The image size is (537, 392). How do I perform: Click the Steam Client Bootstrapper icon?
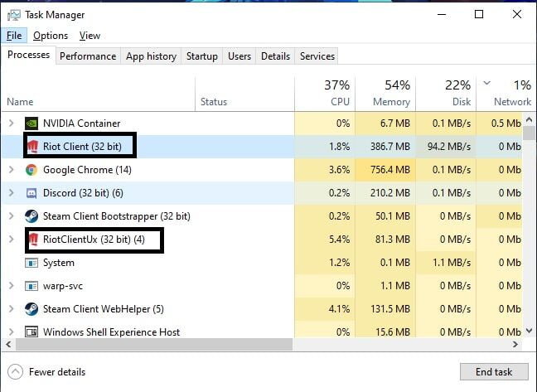(31, 216)
